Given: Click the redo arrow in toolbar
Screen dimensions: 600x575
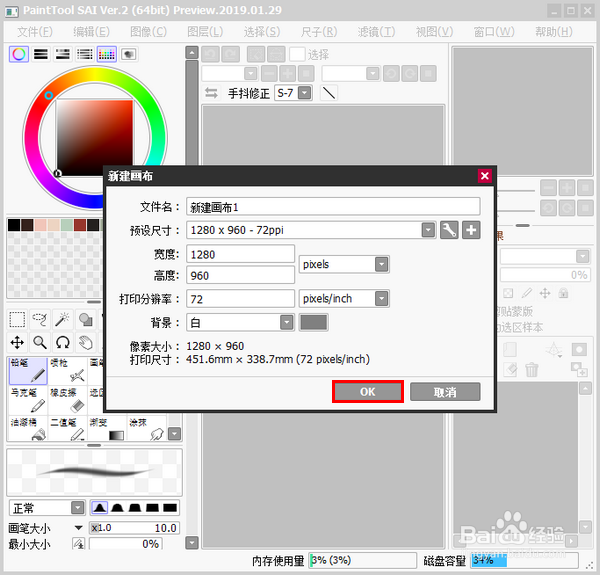Looking at the screenshot, I should click(x=230, y=54).
